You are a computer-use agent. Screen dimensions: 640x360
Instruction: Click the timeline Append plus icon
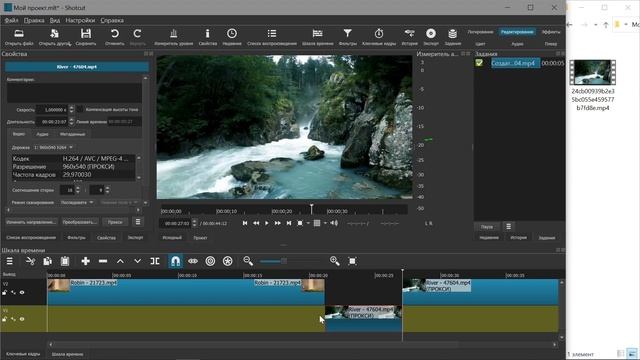click(85, 261)
